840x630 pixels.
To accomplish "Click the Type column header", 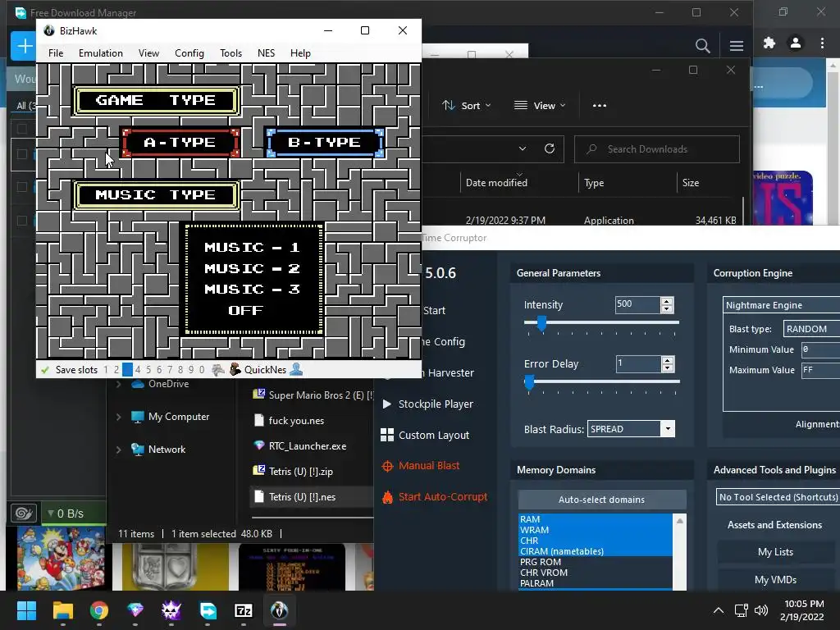I will (594, 183).
